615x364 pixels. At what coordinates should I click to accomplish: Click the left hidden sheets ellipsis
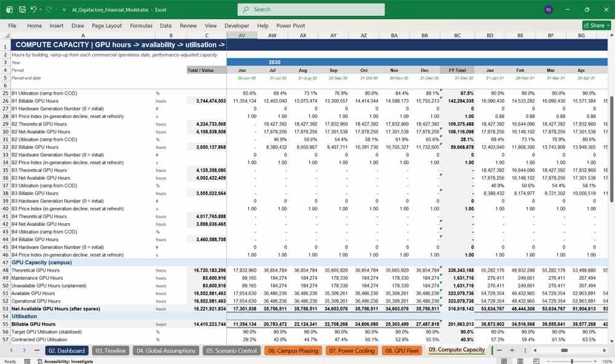pyautogui.click(x=37, y=350)
